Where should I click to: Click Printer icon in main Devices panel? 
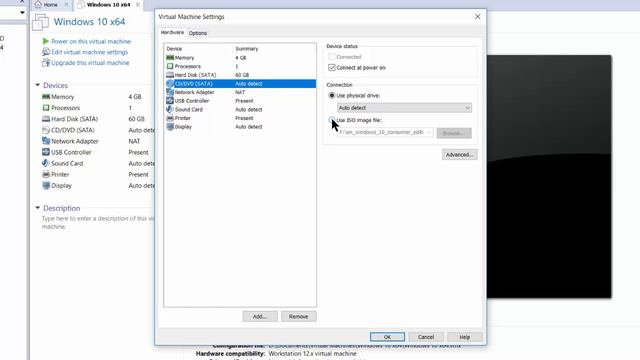point(46,174)
